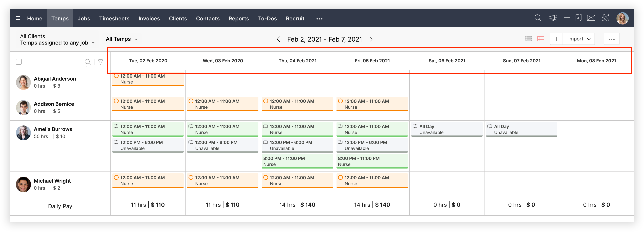
Task: Go to the Invoices tab
Action: pyautogui.click(x=149, y=18)
